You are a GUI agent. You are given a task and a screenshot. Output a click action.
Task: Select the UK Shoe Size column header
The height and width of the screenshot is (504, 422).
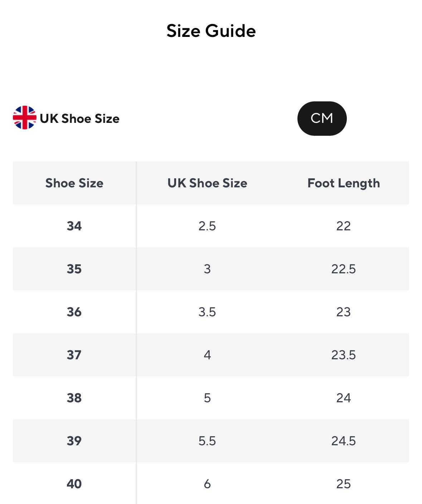(207, 183)
